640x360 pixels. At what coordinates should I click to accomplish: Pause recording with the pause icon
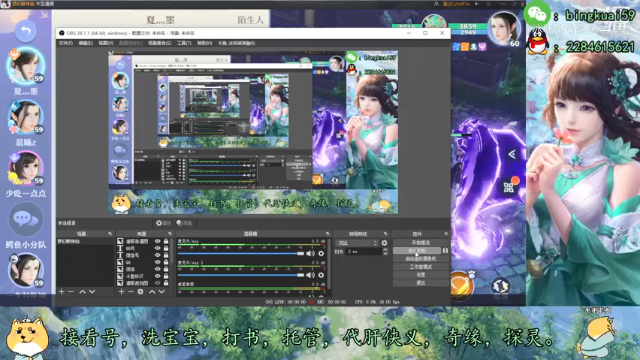tap(445, 251)
